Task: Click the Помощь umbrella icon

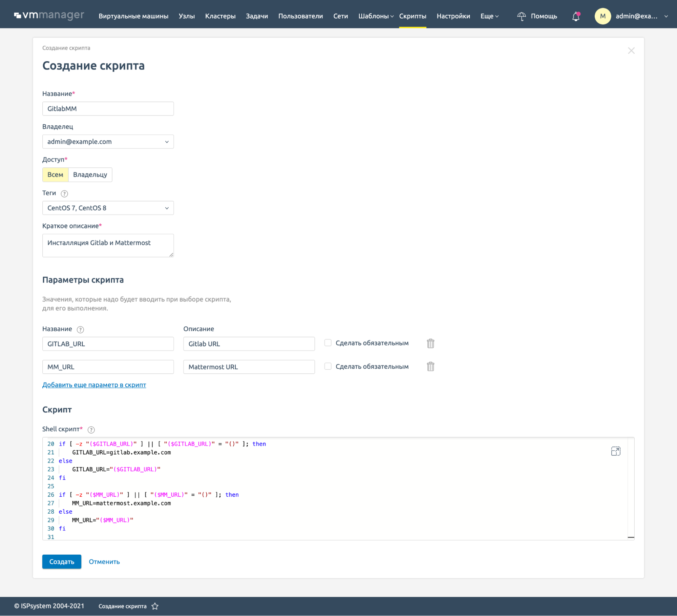Action: tap(522, 16)
